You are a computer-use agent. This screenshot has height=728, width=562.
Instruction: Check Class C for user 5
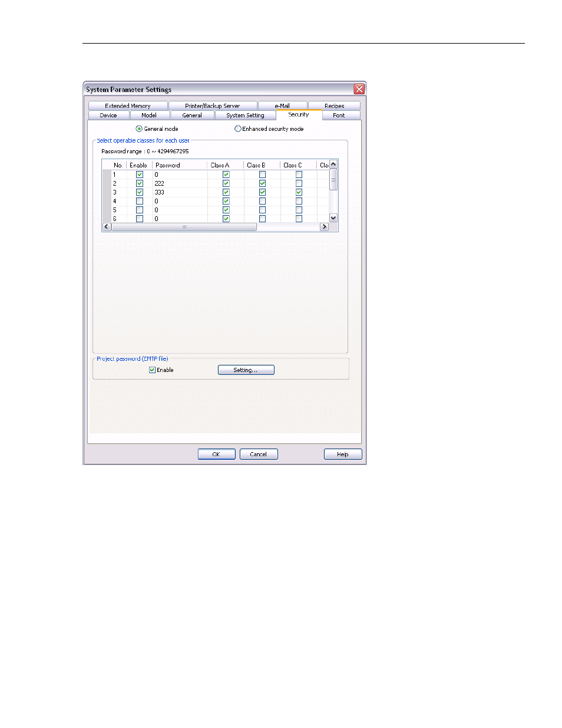click(299, 210)
